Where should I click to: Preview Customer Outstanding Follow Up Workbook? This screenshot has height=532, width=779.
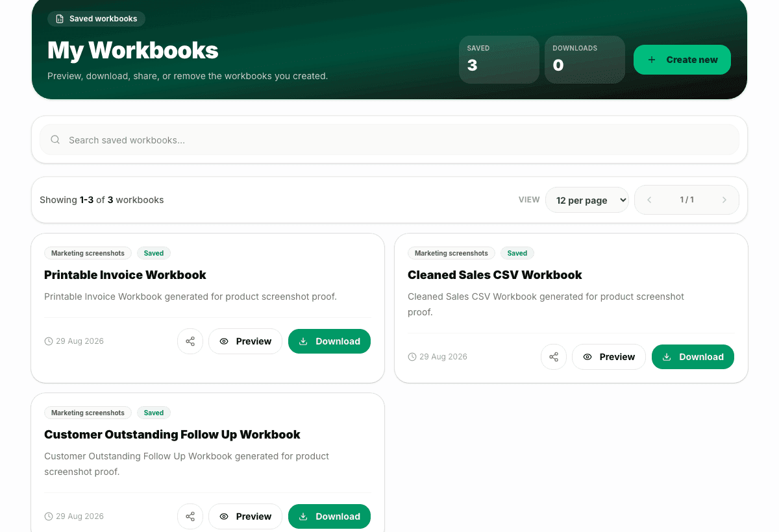(x=245, y=516)
